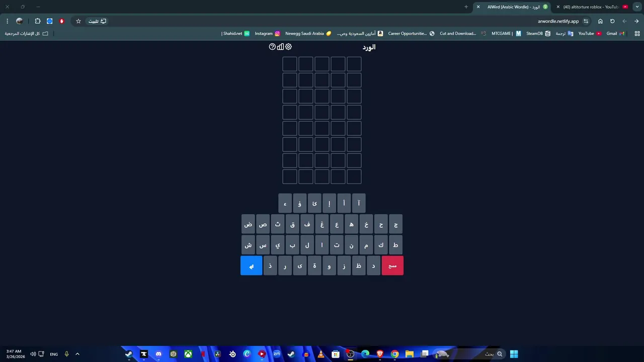Open Google Chrome from the taskbar

[395, 354]
